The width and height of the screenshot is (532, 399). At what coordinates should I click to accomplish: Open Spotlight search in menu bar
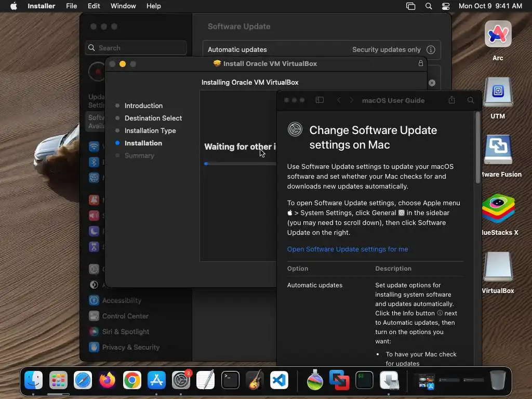coord(429,6)
